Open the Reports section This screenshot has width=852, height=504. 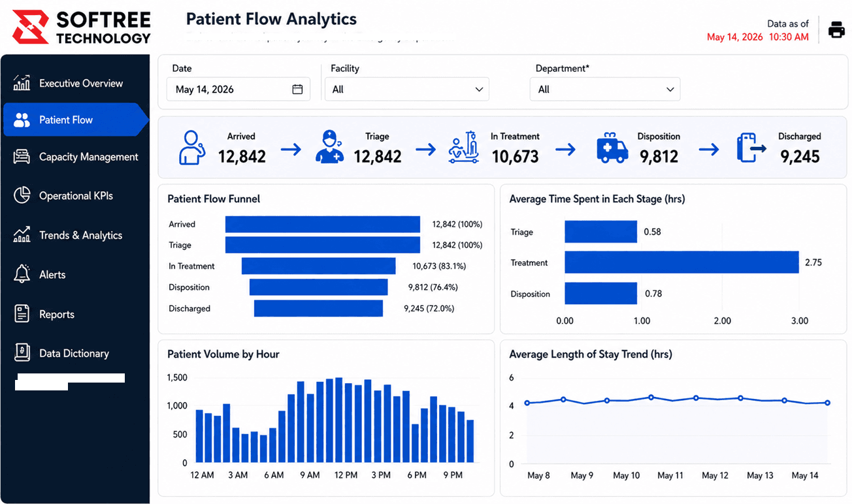click(x=75, y=314)
